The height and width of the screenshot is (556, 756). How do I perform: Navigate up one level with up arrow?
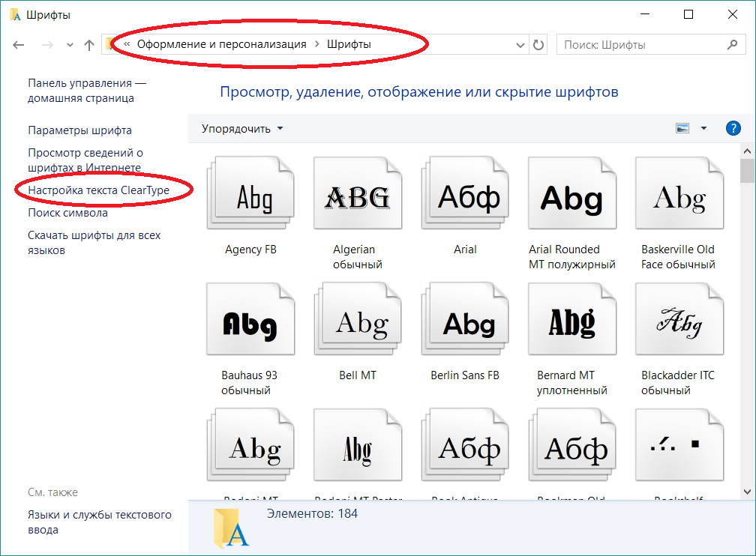[89, 45]
